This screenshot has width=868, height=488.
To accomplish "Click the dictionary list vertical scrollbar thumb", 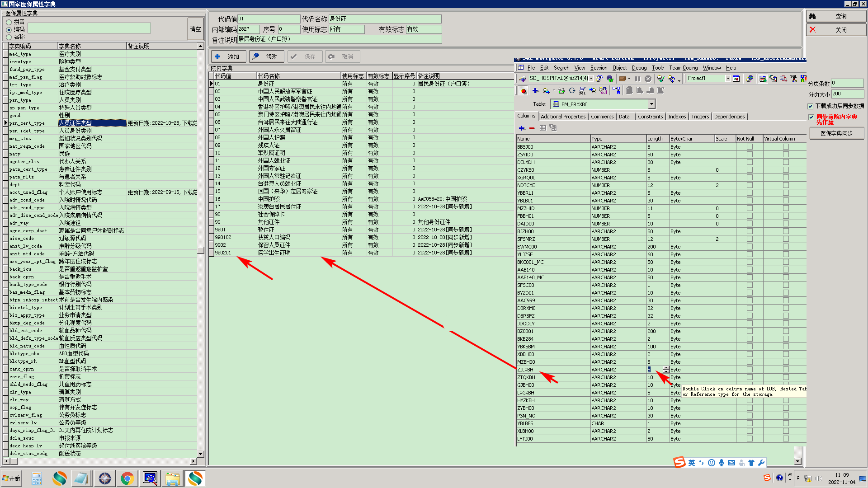I will coord(201,250).
